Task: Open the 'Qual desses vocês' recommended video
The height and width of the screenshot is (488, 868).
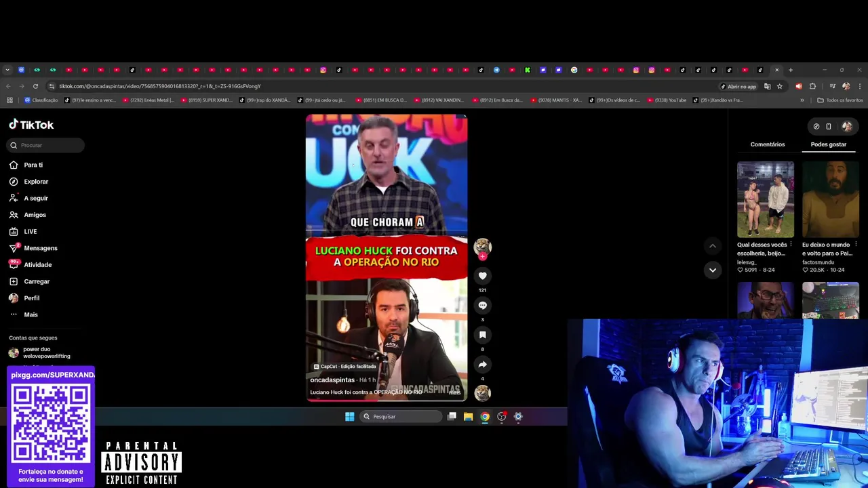Action: pos(766,199)
